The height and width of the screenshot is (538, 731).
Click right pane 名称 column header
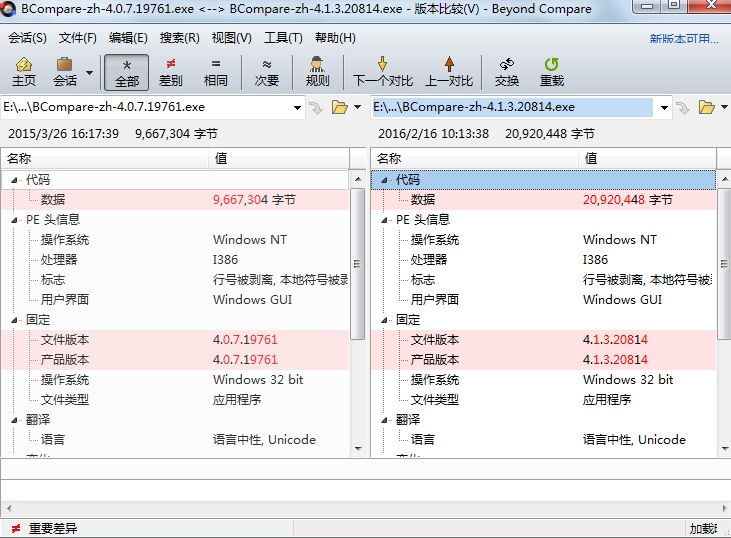coord(475,159)
